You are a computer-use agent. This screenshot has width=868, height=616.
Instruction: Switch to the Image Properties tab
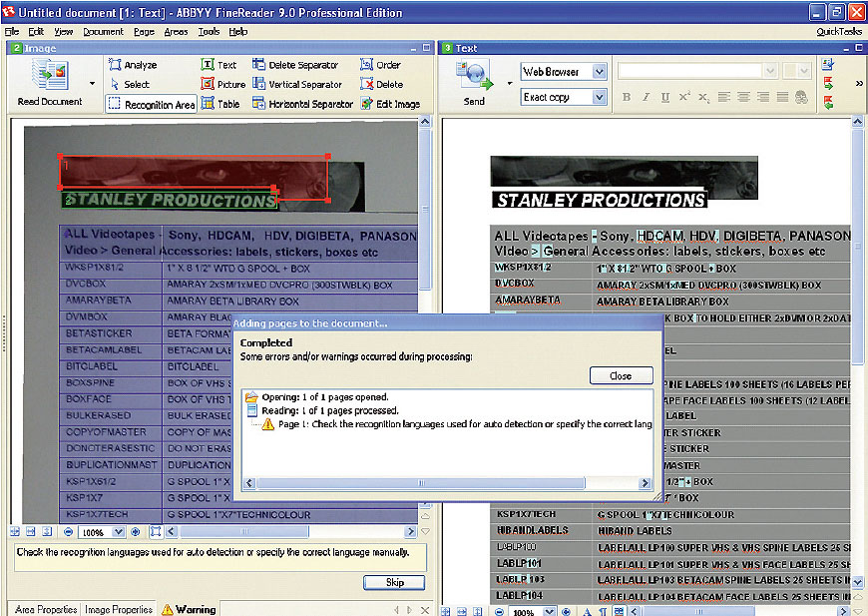coord(118,609)
